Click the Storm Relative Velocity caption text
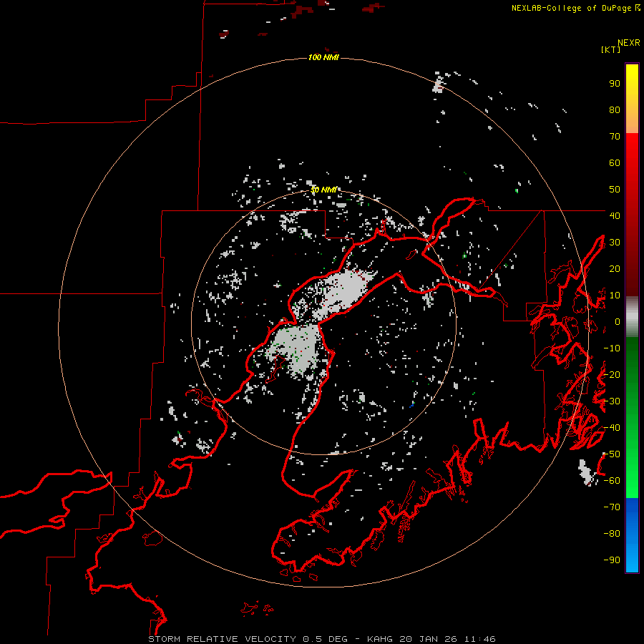Screen dimensions: 644x644 point(322,639)
